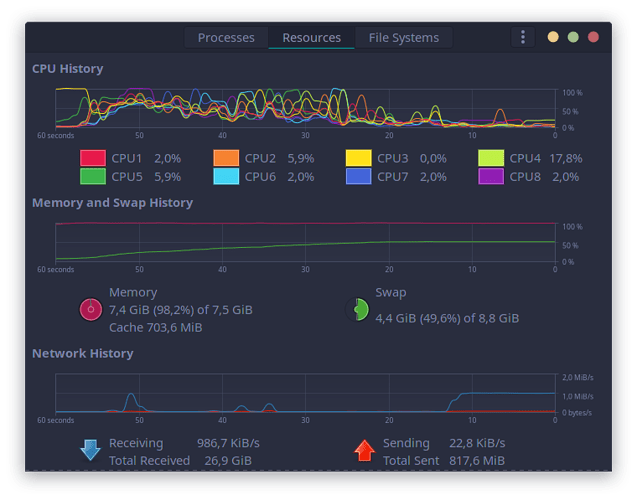636x500 pixels.
Task: Click the Sending rate 22,8 KiB/s
Action: coord(477,443)
